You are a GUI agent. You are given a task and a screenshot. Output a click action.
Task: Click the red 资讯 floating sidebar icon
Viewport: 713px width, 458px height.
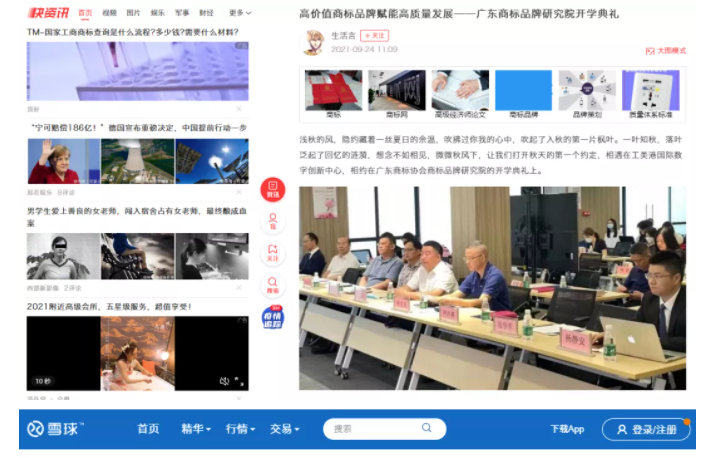(x=273, y=190)
